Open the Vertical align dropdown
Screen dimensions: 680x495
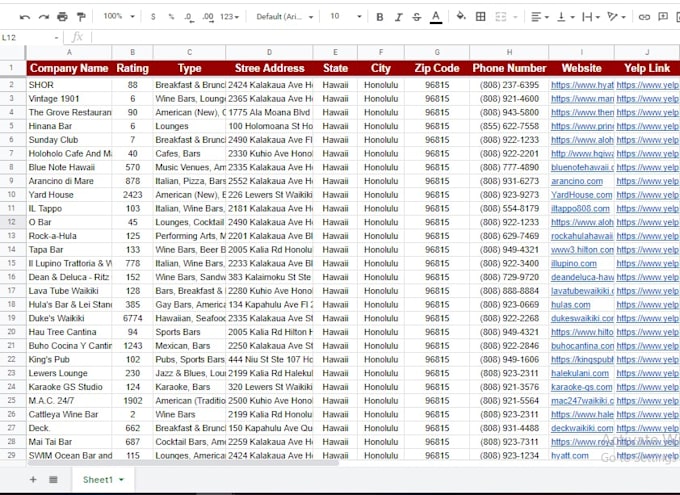[x=566, y=17]
